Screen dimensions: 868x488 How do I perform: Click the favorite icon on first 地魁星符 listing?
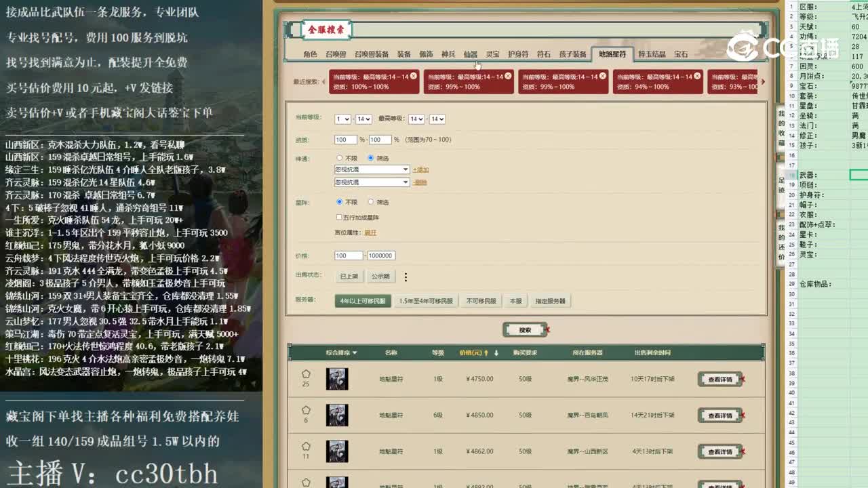pos(306,373)
